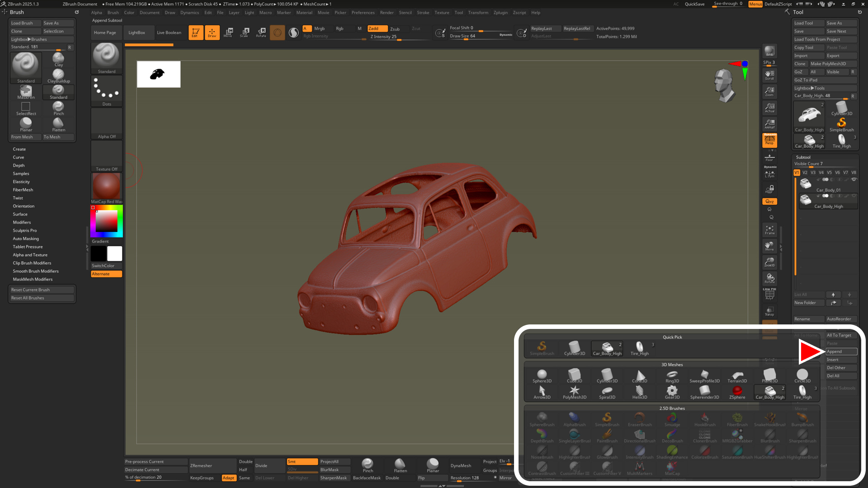Open the Preferences menu
This screenshot has height=488, width=868.
363,13
